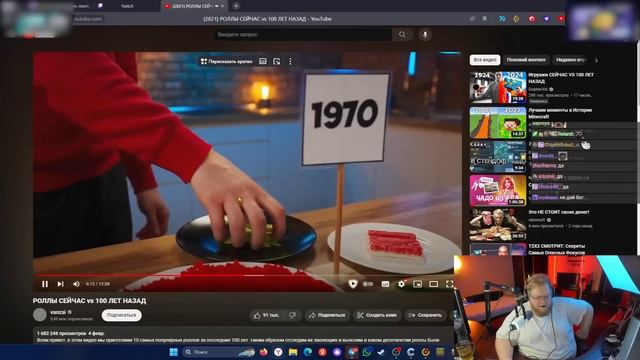640x360 pixels.
Task: Dislike the video with thumbs down
Action: (x=293, y=315)
